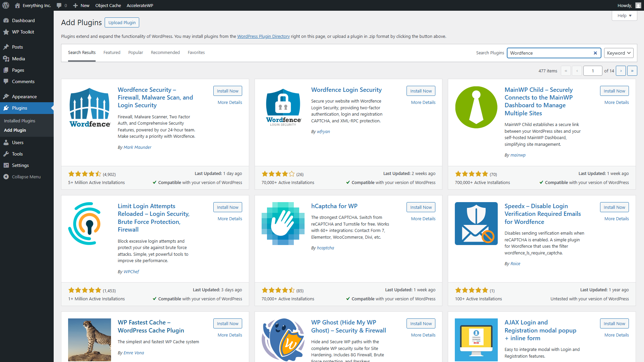Install hCaptcha for WP now
644x362 pixels.
tap(421, 207)
